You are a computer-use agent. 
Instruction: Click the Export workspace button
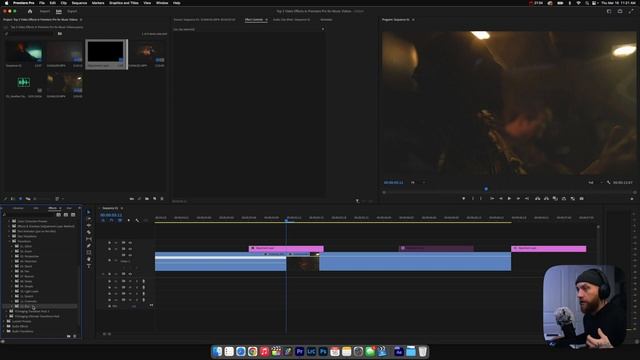72,11
